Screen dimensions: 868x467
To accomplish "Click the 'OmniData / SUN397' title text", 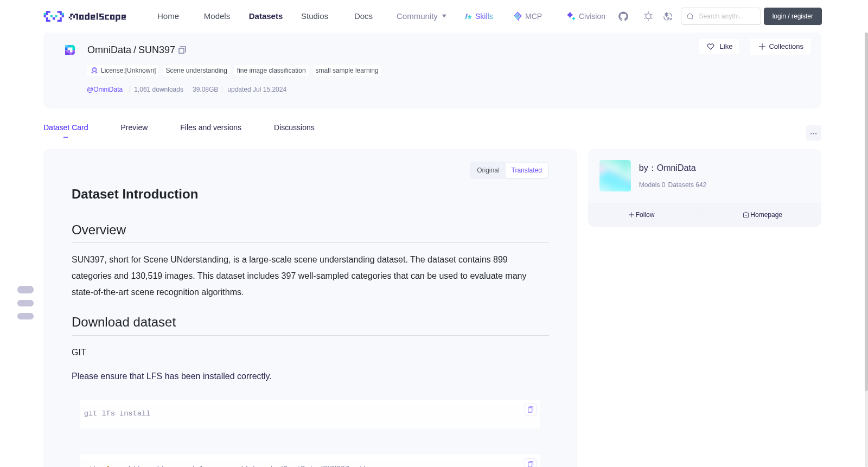I will pyautogui.click(x=131, y=50).
